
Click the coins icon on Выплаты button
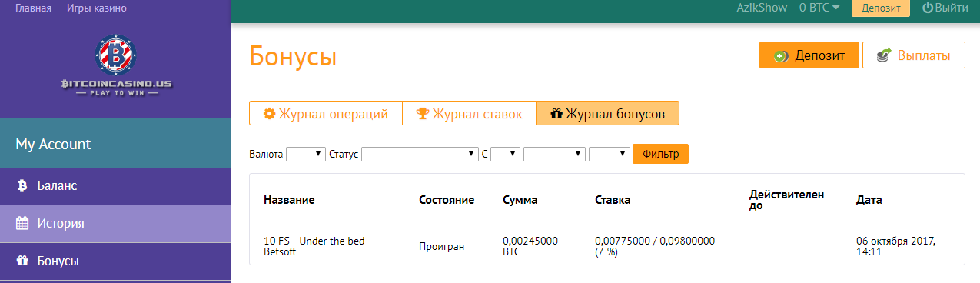884,55
